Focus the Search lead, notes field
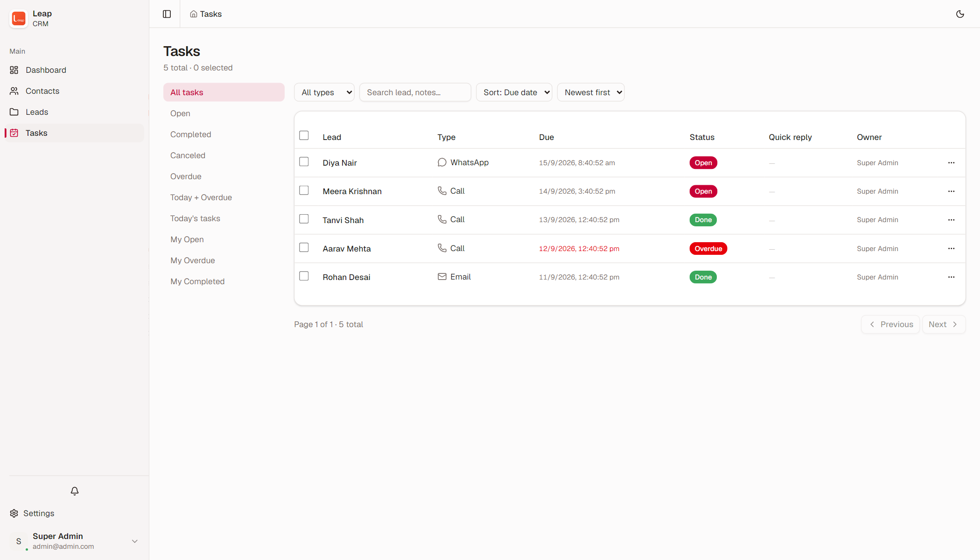The height and width of the screenshot is (560, 980). tap(415, 92)
